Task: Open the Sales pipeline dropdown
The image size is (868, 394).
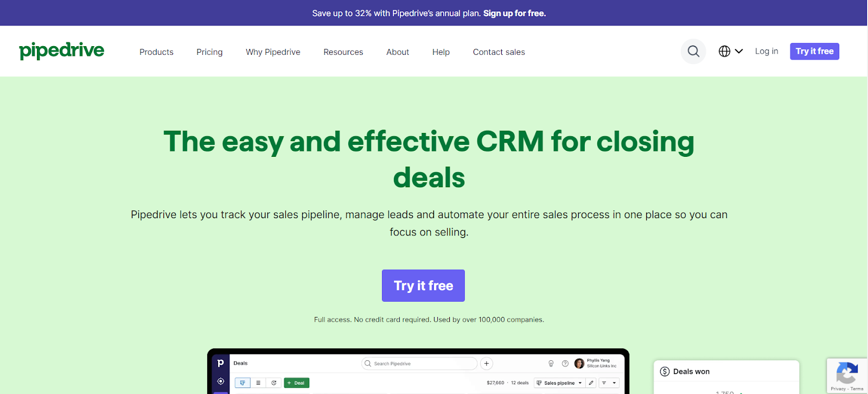Action: [x=559, y=383]
